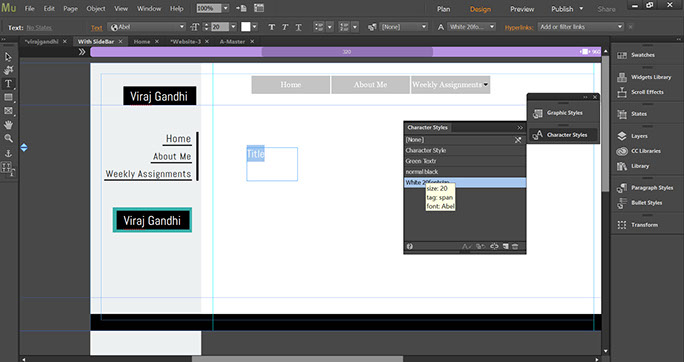Open the Abel font family dropdown
Image resolution: width=684 pixels, height=362 pixels.
click(182, 27)
